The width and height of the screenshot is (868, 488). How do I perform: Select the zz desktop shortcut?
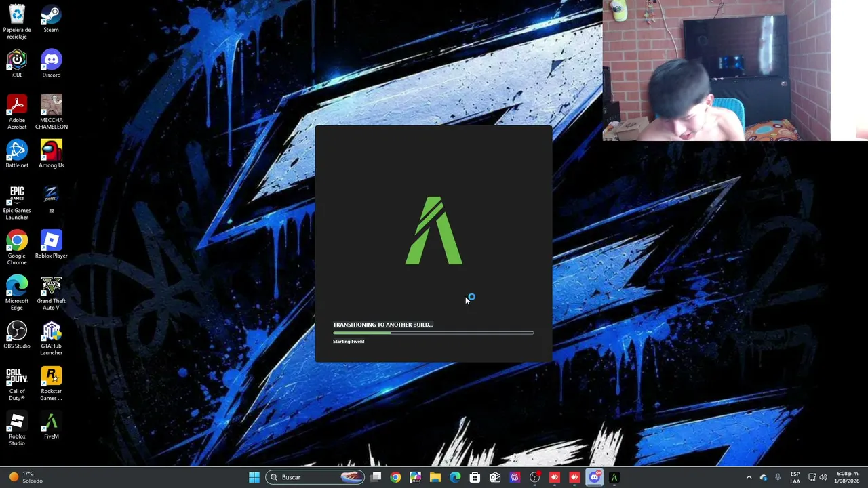[x=51, y=199]
